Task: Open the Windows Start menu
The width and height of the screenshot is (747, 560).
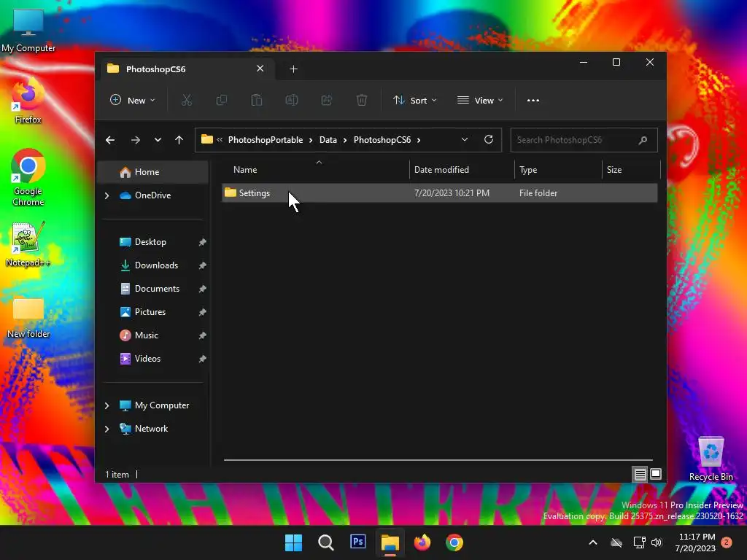Action: [293, 542]
